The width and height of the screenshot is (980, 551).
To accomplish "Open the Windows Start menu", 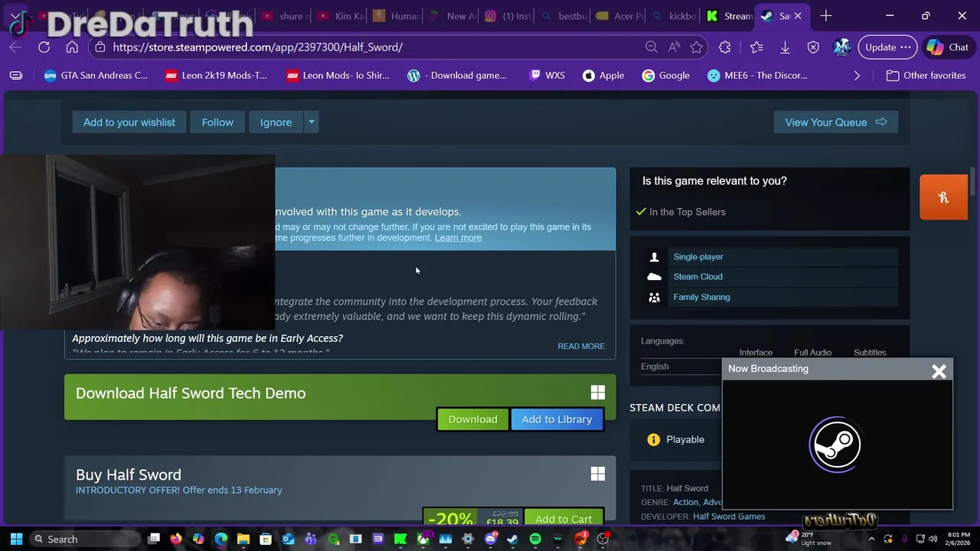I will pyautogui.click(x=16, y=539).
